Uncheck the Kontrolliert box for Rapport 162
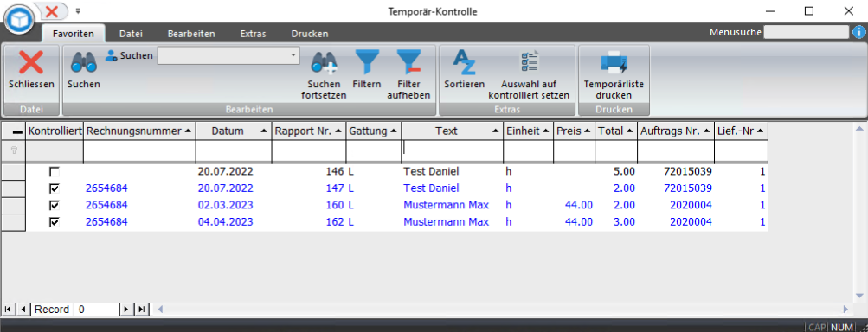Image resolution: width=868 pixels, height=332 pixels. pos(55,222)
